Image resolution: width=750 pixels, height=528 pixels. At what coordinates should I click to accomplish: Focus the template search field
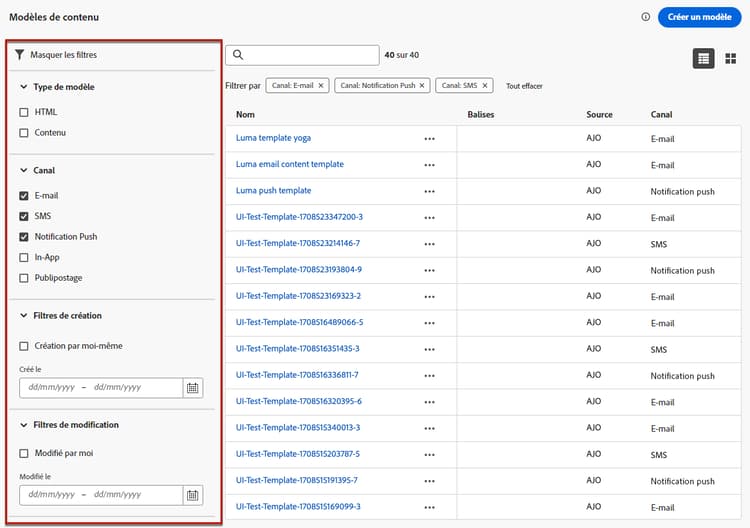[x=302, y=55]
